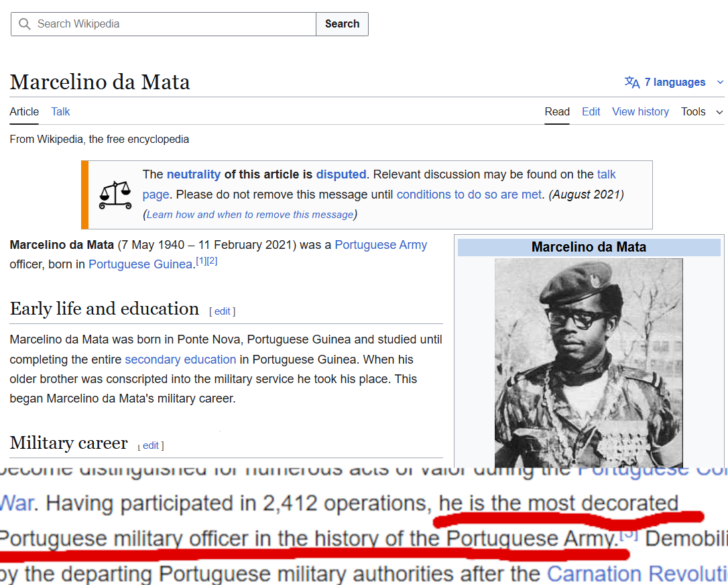Image resolution: width=728 pixels, height=585 pixels.
Task: Click the '(August 2021)' date text
Action: coord(586,195)
